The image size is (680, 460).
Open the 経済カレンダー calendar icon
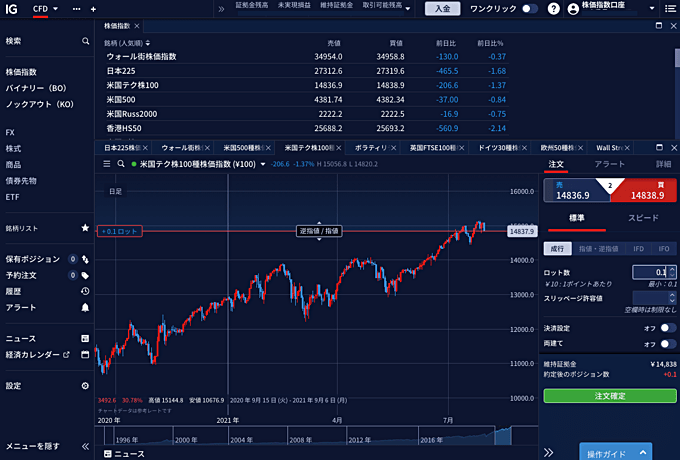coord(85,355)
